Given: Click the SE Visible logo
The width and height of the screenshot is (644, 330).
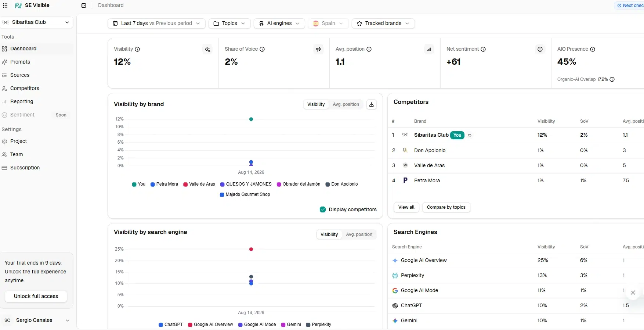Looking at the screenshot, I should [x=32, y=6].
